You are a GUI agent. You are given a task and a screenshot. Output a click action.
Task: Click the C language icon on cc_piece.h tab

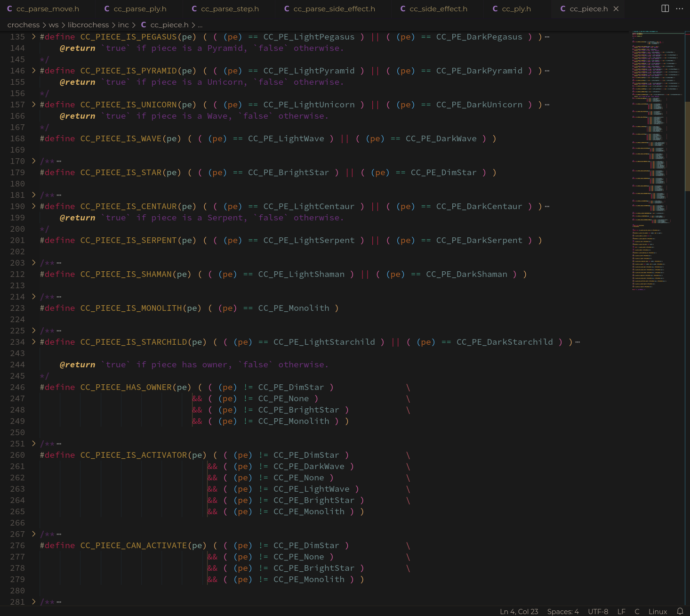[562, 8]
